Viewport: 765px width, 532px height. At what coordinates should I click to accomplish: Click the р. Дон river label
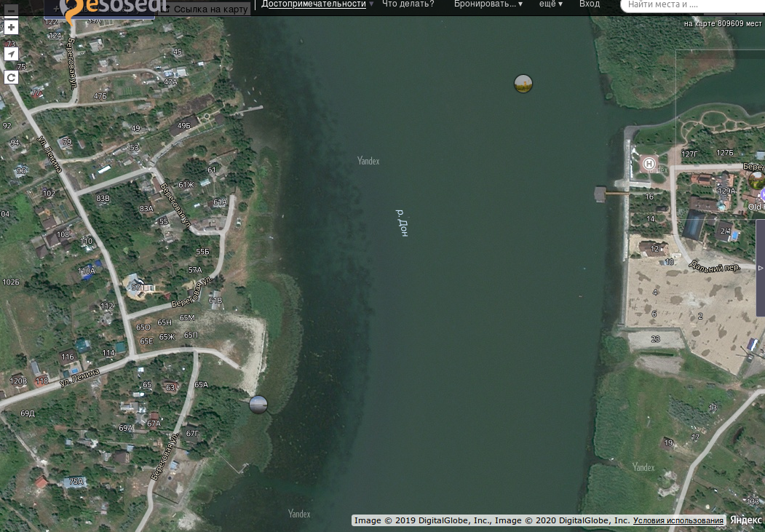coord(401,223)
